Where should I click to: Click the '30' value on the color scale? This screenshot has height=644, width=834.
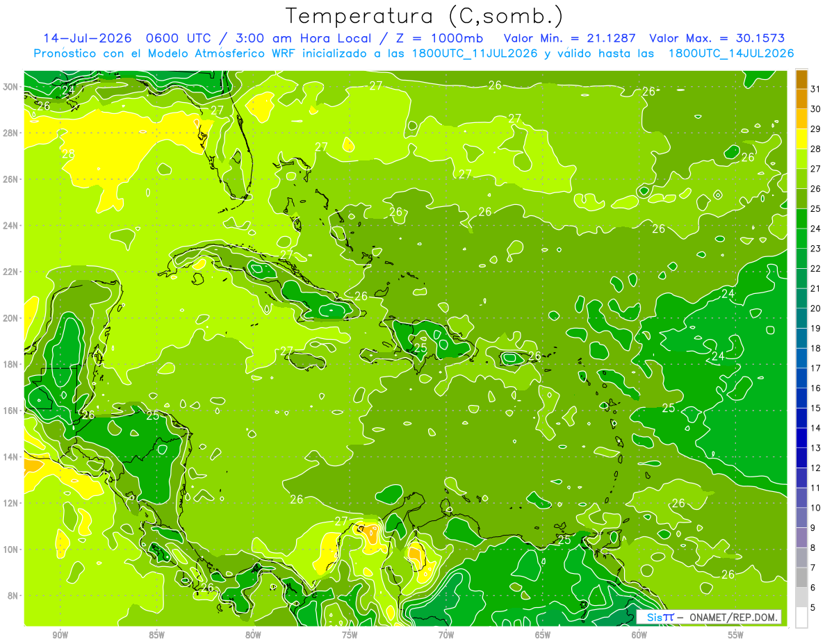(816, 109)
